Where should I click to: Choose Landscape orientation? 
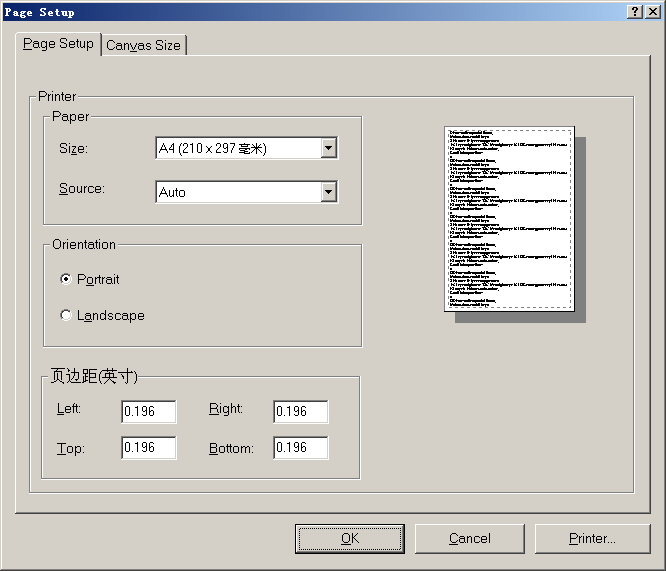click(x=66, y=315)
